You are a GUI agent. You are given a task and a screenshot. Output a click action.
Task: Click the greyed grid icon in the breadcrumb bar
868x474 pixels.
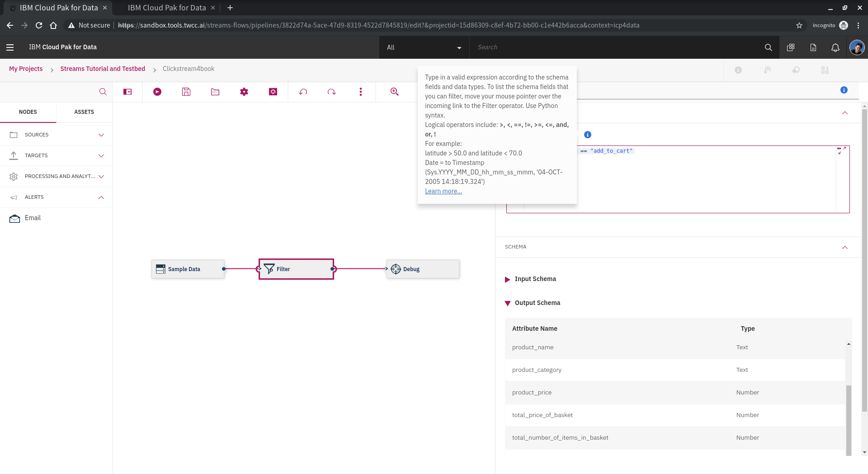[x=825, y=70]
